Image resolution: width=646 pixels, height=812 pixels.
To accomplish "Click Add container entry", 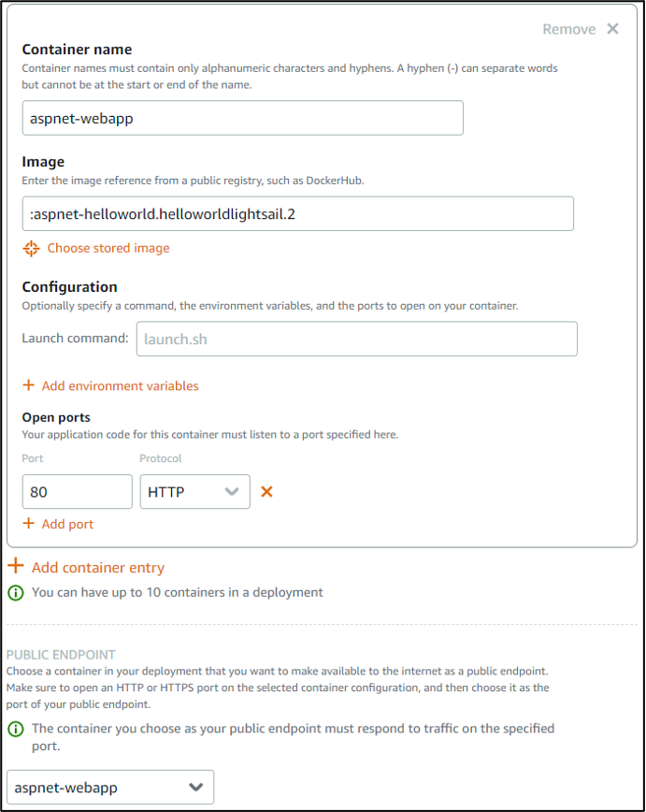I will (96, 567).
